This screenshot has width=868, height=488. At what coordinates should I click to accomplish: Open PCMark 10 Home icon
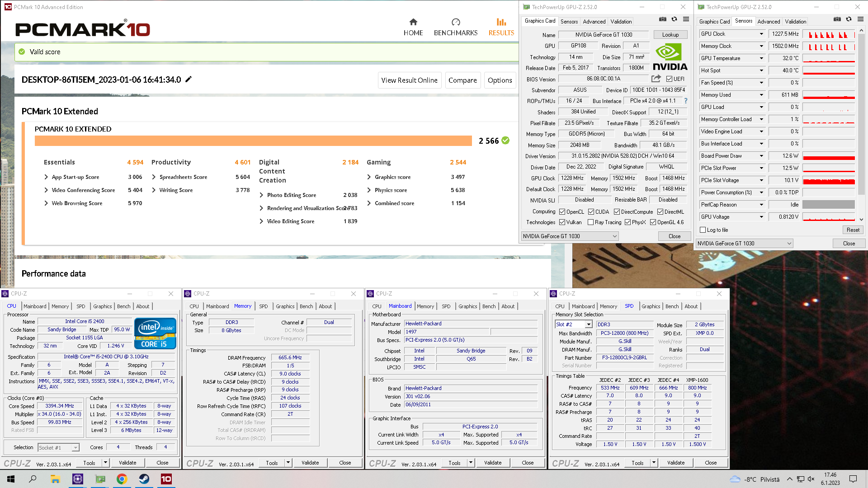pos(413,22)
